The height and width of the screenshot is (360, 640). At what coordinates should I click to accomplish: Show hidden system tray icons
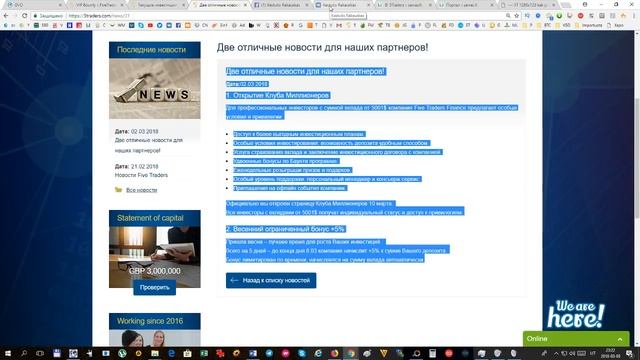[x=556, y=353]
